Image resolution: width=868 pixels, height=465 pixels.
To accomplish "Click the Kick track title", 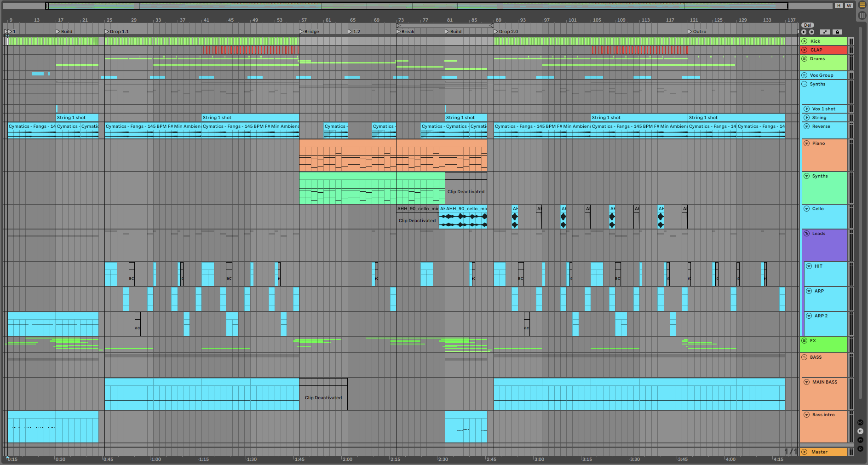I will (x=816, y=41).
